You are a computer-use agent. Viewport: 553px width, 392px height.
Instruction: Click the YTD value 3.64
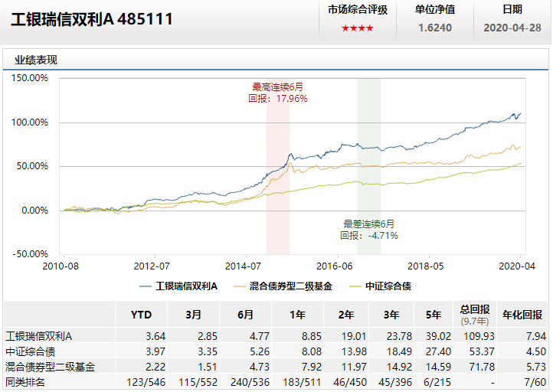coord(155,337)
